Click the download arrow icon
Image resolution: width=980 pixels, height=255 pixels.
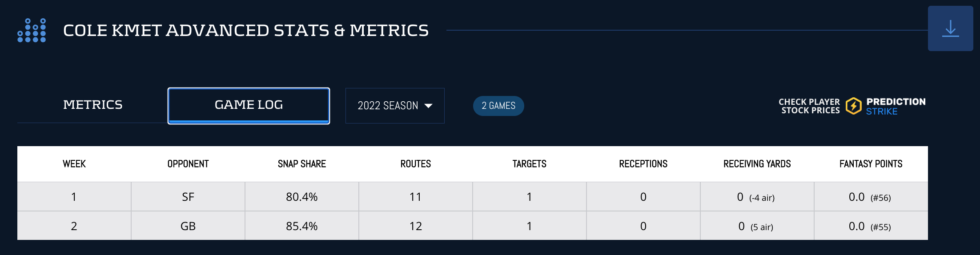[x=950, y=28]
